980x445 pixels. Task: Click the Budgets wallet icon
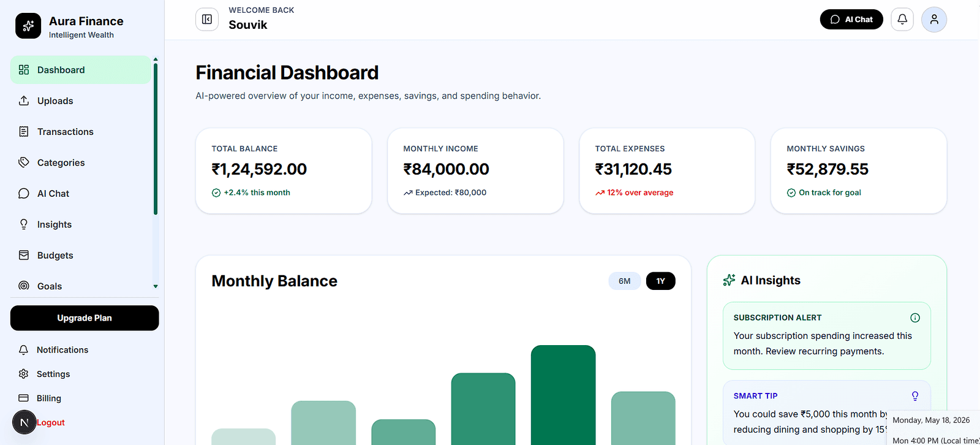tap(24, 255)
